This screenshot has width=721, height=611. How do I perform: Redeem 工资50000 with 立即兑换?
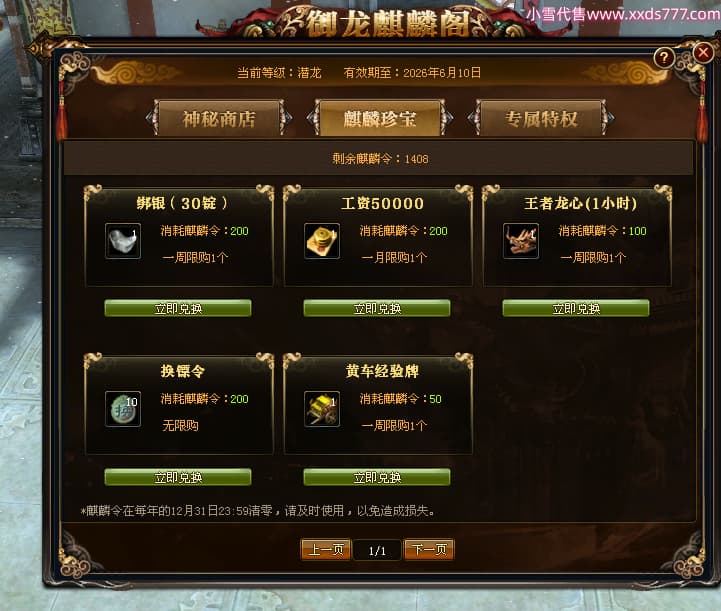(377, 308)
